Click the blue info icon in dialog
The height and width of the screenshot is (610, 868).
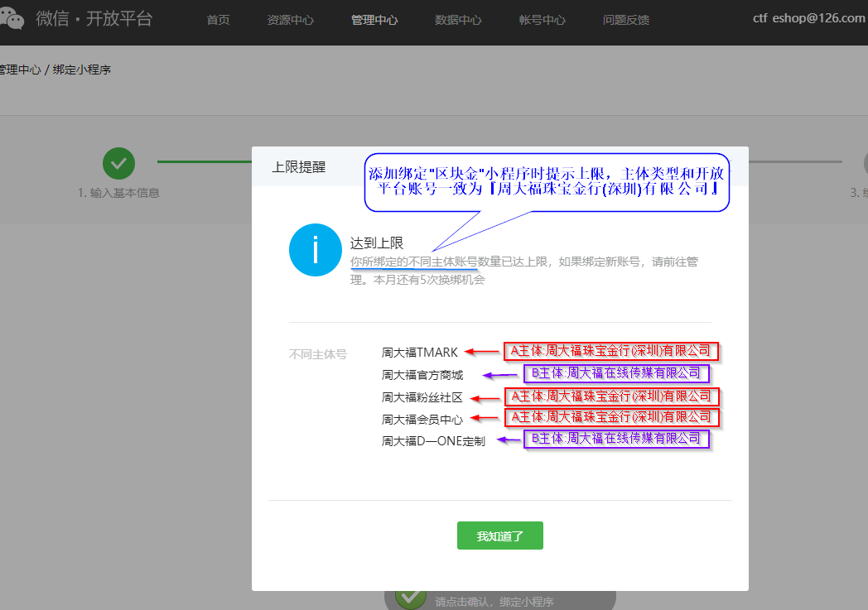tap(316, 250)
